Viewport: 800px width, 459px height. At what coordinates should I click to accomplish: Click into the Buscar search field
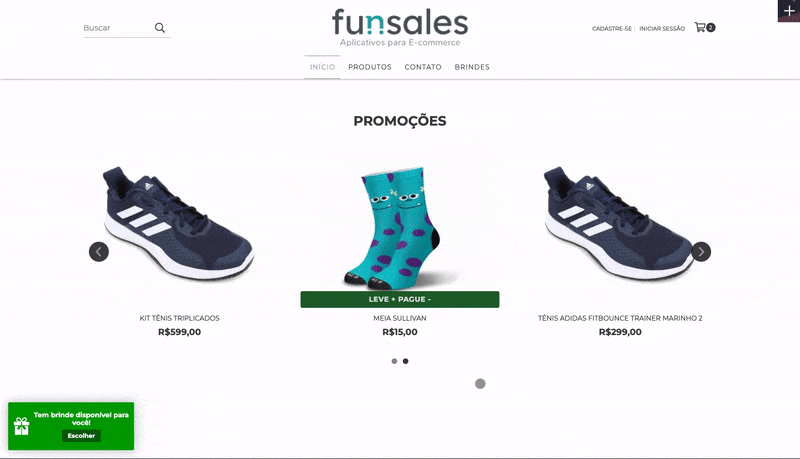pyautogui.click(x=117, y=28)
